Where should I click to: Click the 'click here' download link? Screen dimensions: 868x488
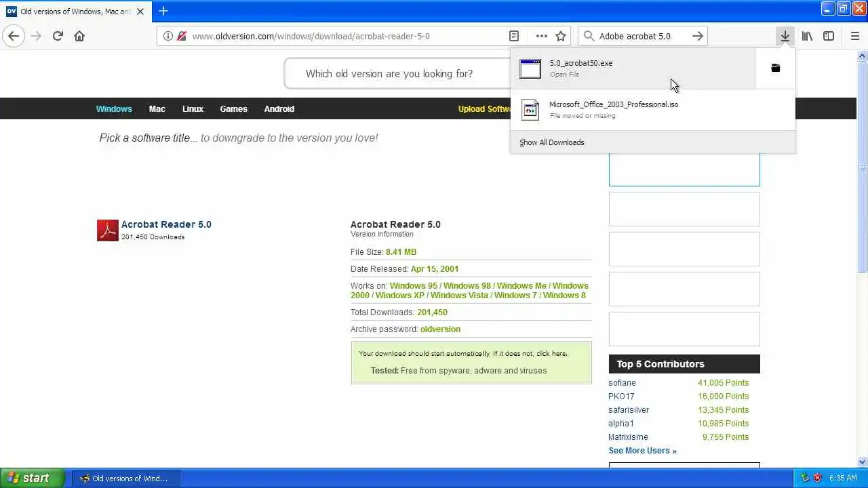coord(551,353)
